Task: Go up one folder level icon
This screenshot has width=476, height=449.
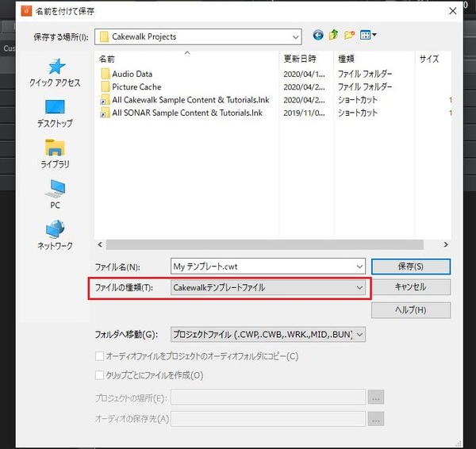Action: point(334,36)
